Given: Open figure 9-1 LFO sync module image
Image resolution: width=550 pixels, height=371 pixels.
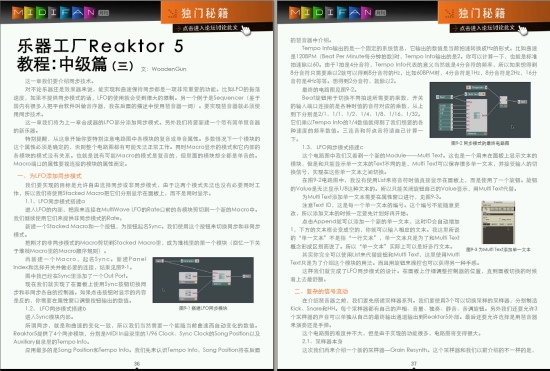Looking at the screenshot, I should pyautogui.click(x=203, y=280).
